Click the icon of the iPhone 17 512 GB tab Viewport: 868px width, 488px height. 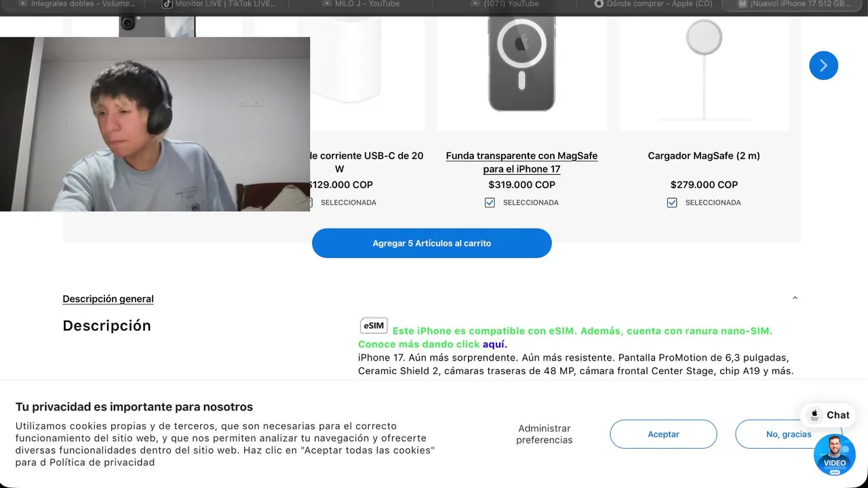tap(743, 4)
